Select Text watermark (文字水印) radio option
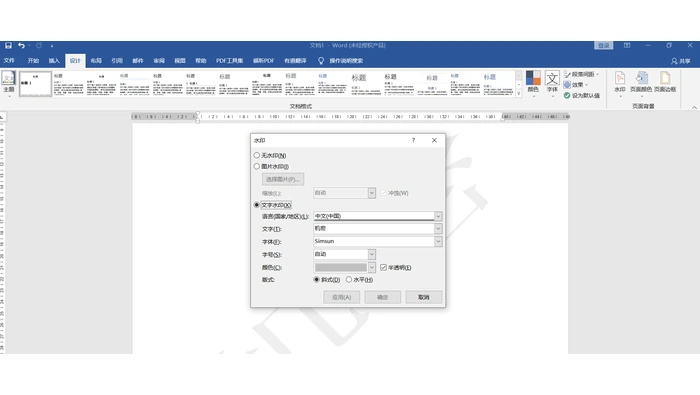The width and height of the screenshot is (700, 395). tap(257, 205)
